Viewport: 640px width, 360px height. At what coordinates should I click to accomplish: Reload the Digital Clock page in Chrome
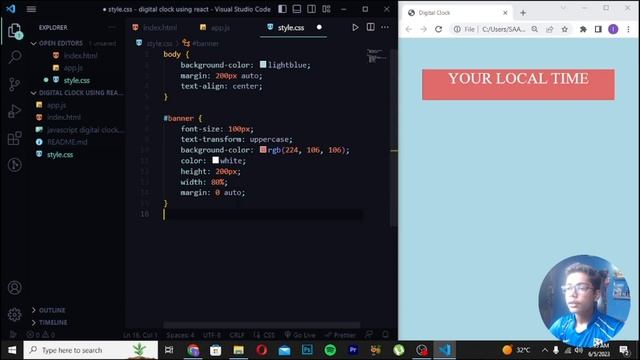[x=438, y=29]
